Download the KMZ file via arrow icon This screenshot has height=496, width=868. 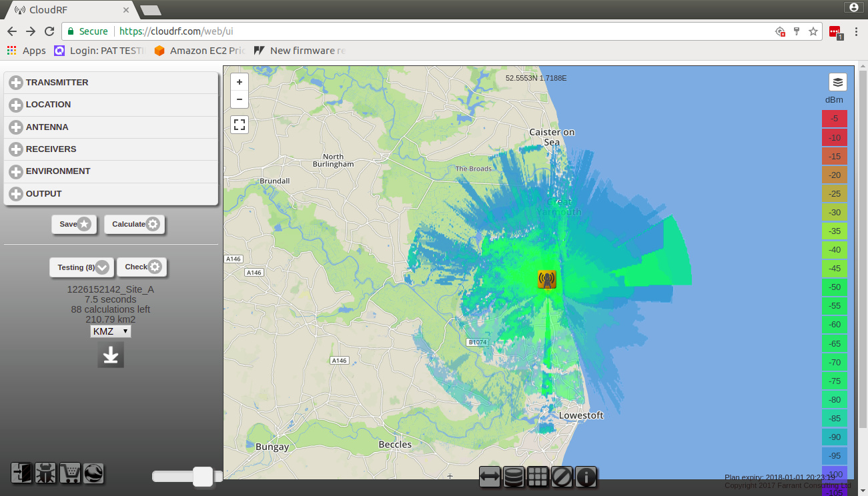click(111, 355)
